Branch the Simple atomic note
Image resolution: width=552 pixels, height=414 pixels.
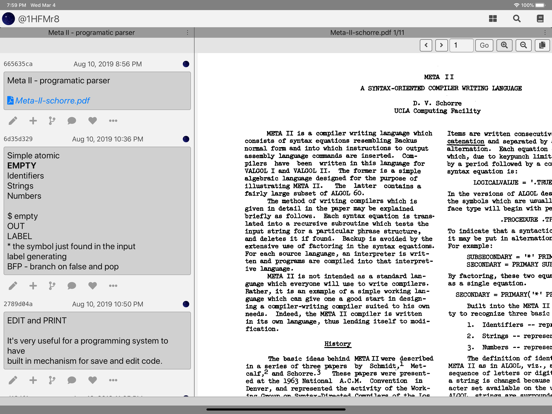tap(52, 286)
